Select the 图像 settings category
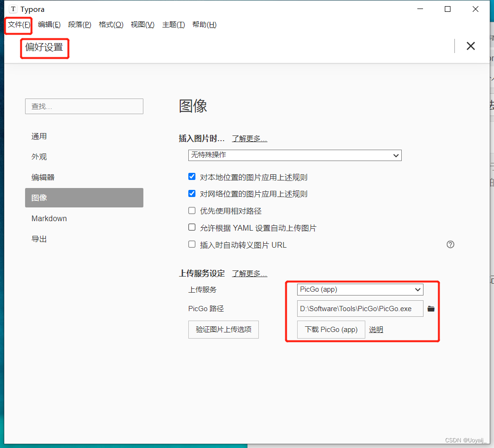Screen dimensions: 494x448 point(84,197)
